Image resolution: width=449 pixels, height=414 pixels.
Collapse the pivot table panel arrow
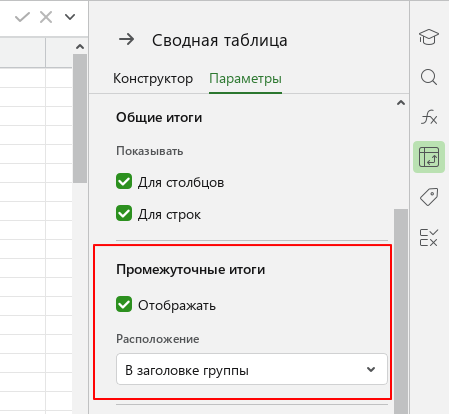click(x=127, y=40)
